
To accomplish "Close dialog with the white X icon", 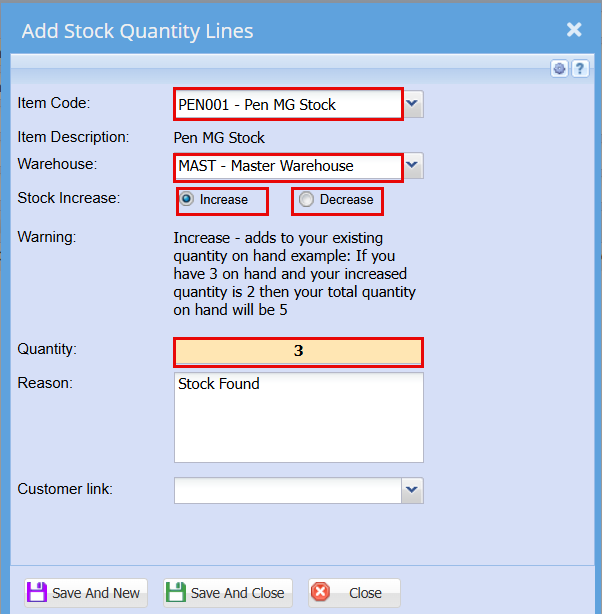I will (x=574, y=30).
